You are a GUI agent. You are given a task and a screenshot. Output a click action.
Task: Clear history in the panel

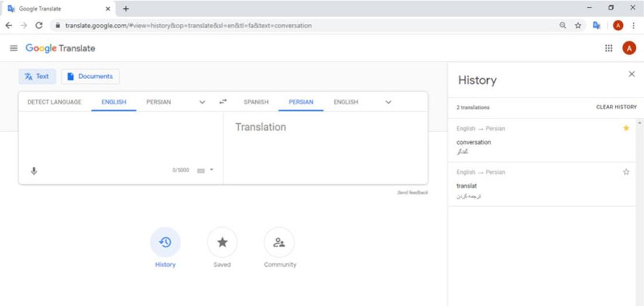click(x=617, y=107)
